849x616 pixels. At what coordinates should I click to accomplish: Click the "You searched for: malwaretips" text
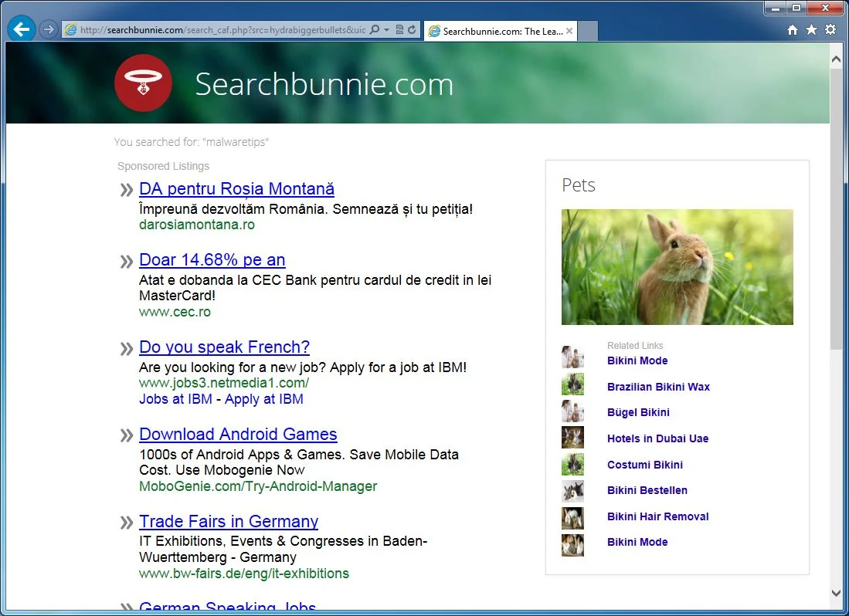pos(191,142)
